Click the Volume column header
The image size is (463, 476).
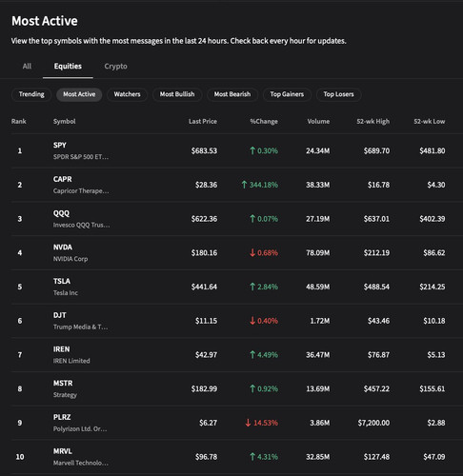click(318, 122)
